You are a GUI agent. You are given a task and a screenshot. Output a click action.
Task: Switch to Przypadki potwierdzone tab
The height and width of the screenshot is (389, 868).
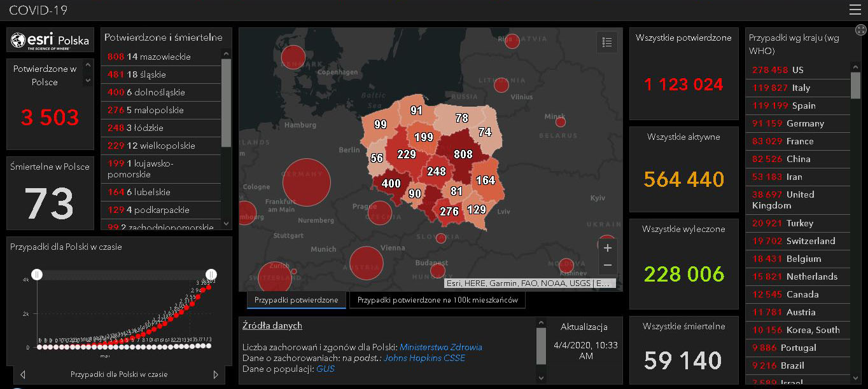pyautogui.click(x=297, y=300)
